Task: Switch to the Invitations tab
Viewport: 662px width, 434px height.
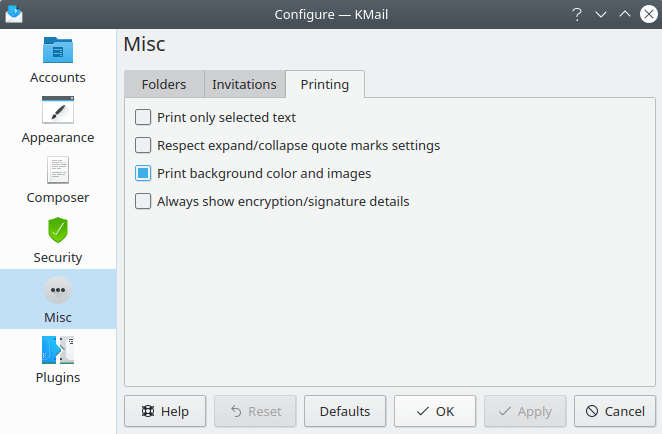Action: 244,85
